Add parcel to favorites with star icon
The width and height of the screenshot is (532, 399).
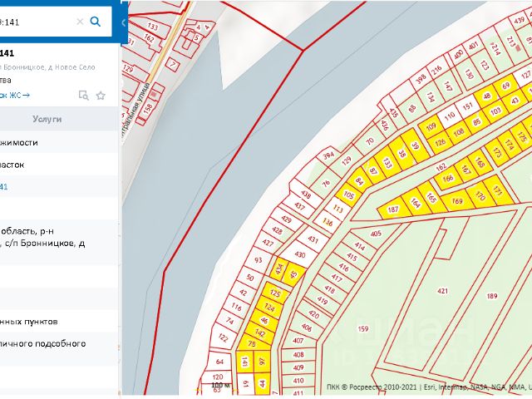click(101, 96)
